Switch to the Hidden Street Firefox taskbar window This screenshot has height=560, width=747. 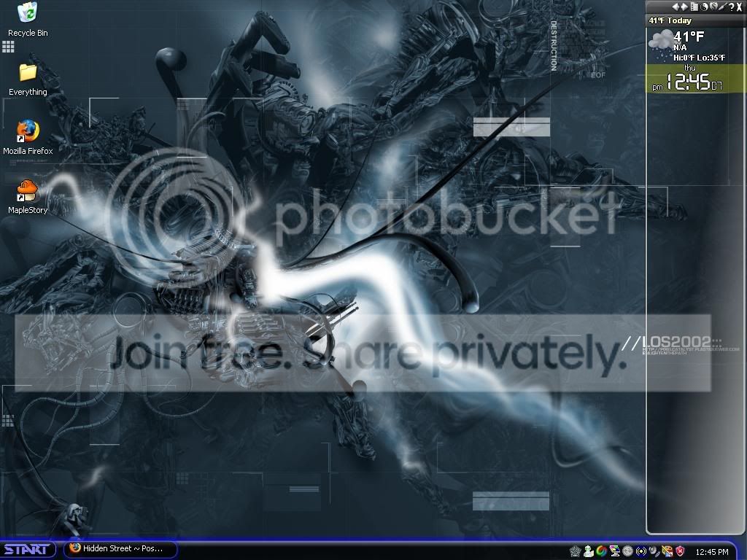pos(121,548)
